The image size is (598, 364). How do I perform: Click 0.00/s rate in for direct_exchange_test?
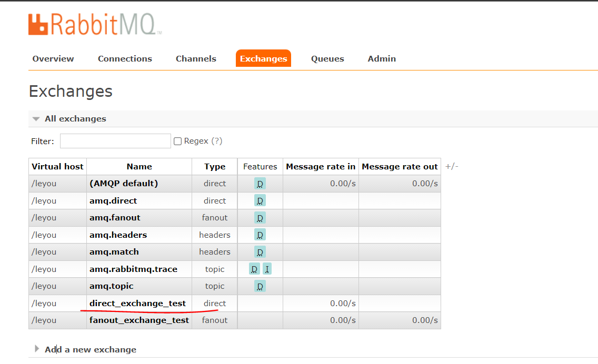[x=343, y=304]
